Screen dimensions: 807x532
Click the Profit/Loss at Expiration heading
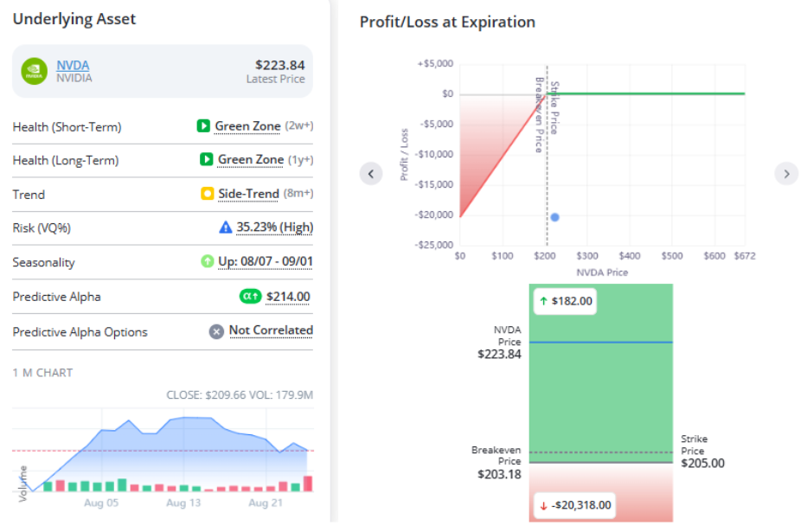point(447,22)
